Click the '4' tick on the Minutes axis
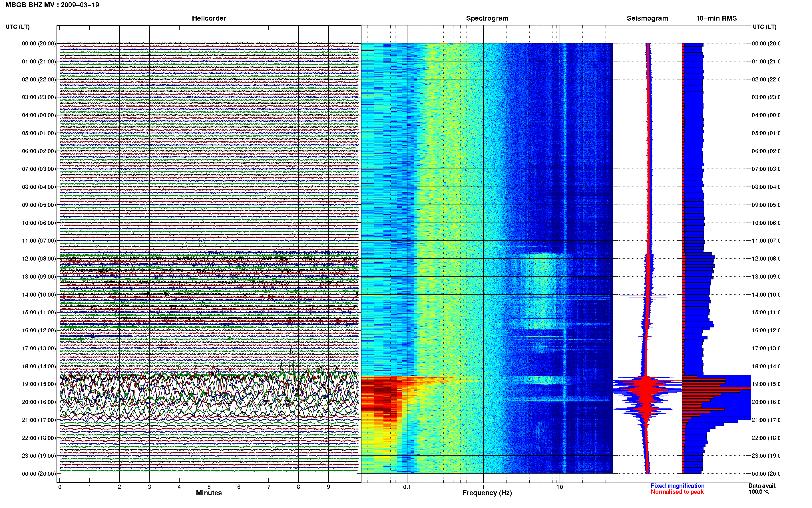The height and width of the screenshot is (508, 812). [179, 487]
